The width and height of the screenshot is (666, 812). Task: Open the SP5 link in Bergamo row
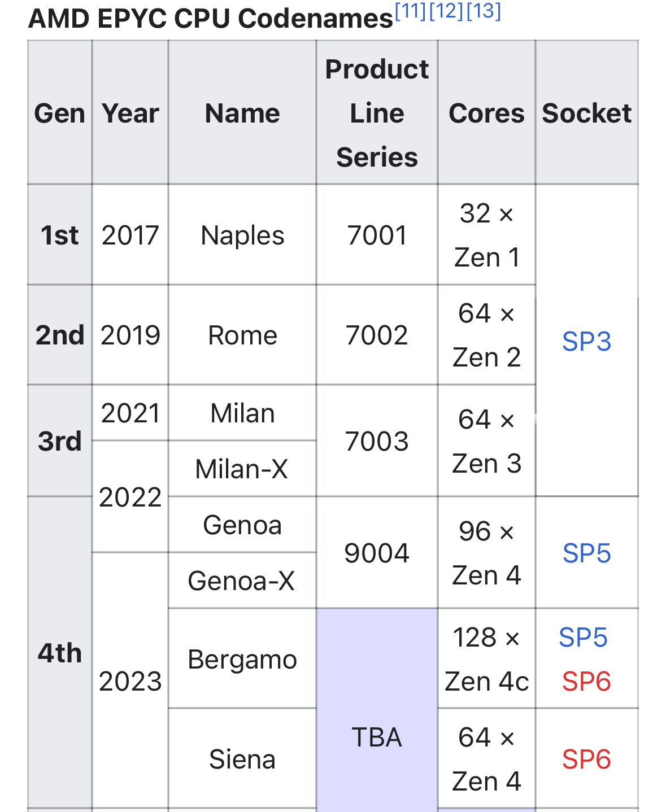[583, 638]
